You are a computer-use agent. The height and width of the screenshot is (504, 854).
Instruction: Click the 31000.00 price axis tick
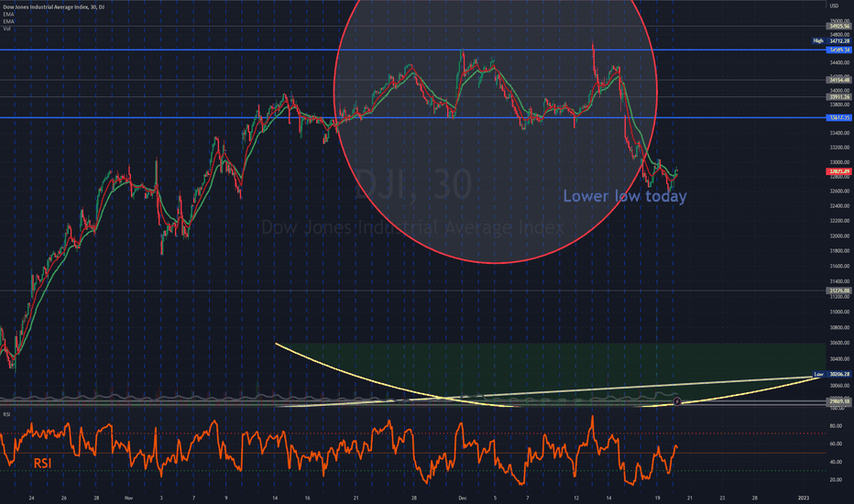tap(839, 312)
